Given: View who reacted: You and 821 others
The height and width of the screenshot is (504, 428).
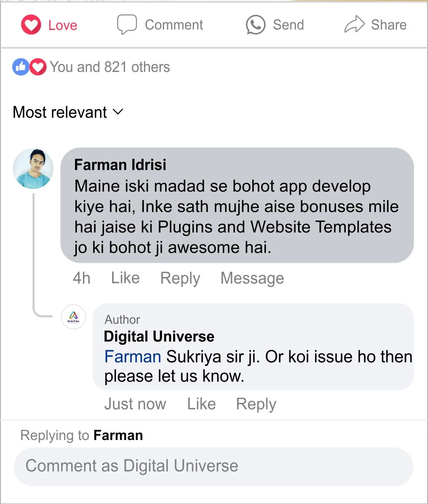Looking at the screenshot, I should pos(110,67).
